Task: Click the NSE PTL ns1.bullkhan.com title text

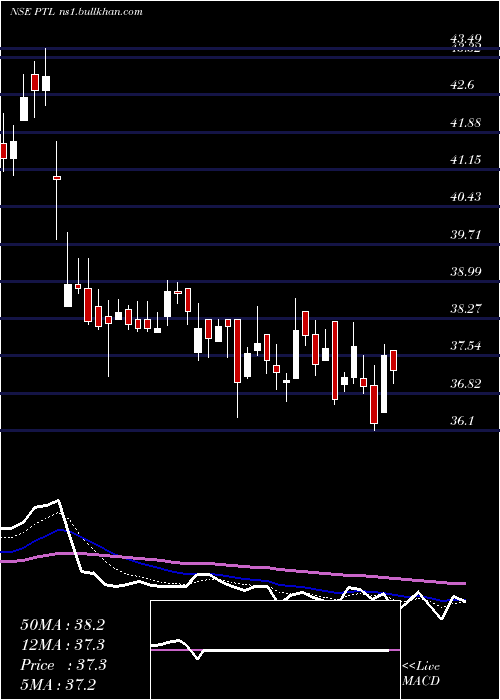Action: tap(76, 12)
